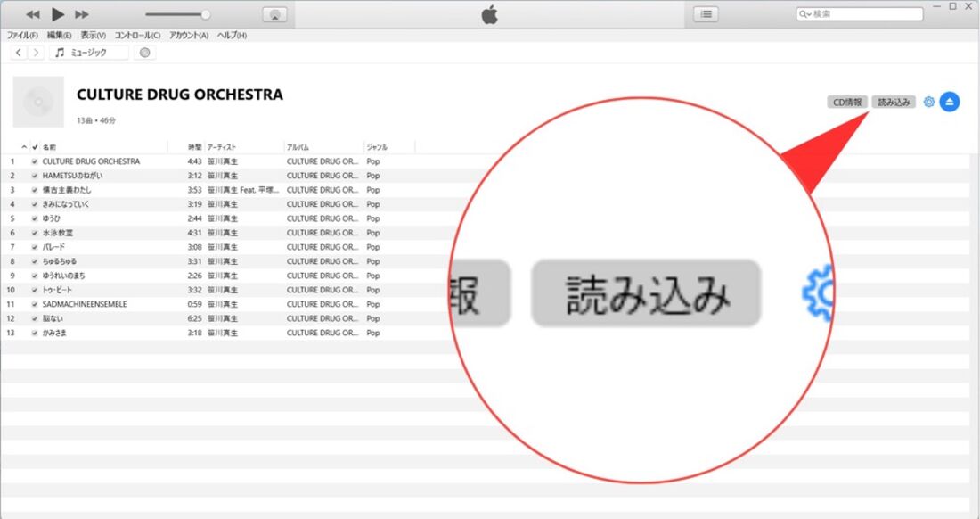Select the パレード track name
The width and height of the screenshot is (980, 519).
click(x=53, y=247)
